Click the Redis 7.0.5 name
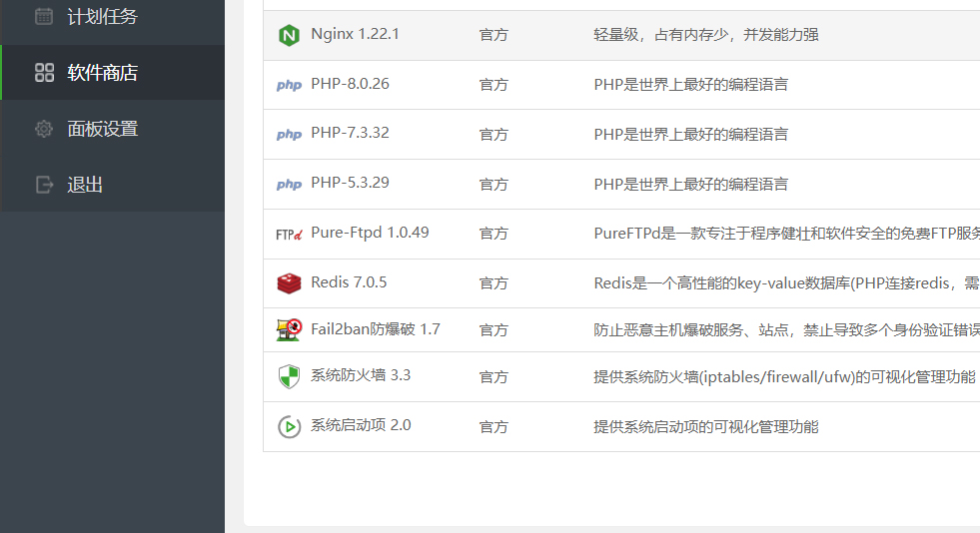 pos(349,282)
